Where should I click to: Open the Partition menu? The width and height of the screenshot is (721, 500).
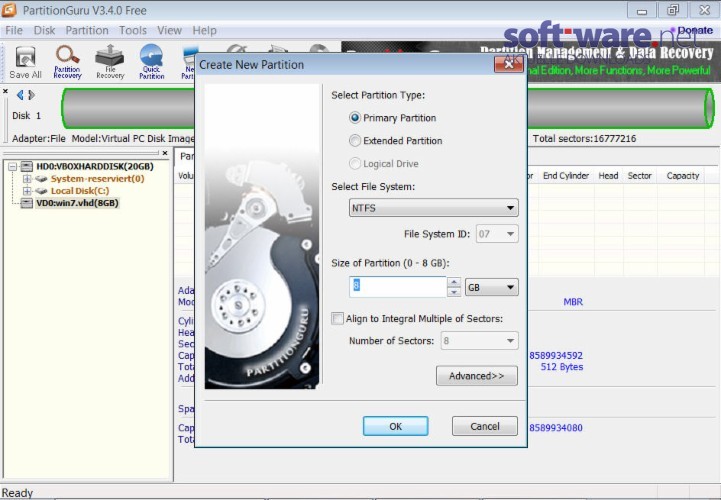87,30
